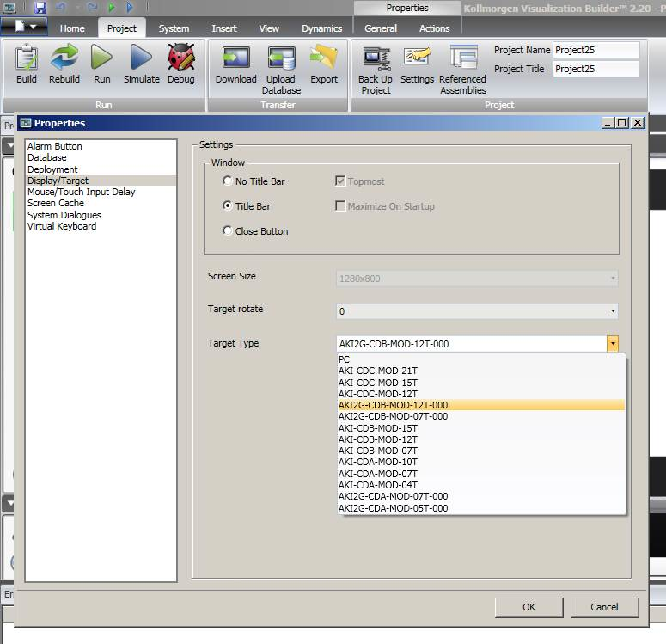
Task: Click the Project Name input field
Action: click(596, 50)
